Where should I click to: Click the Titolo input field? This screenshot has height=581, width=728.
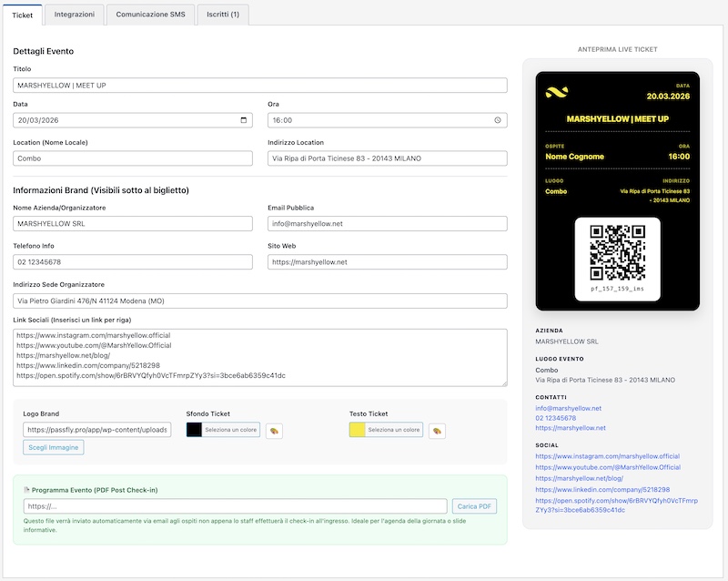260,86
